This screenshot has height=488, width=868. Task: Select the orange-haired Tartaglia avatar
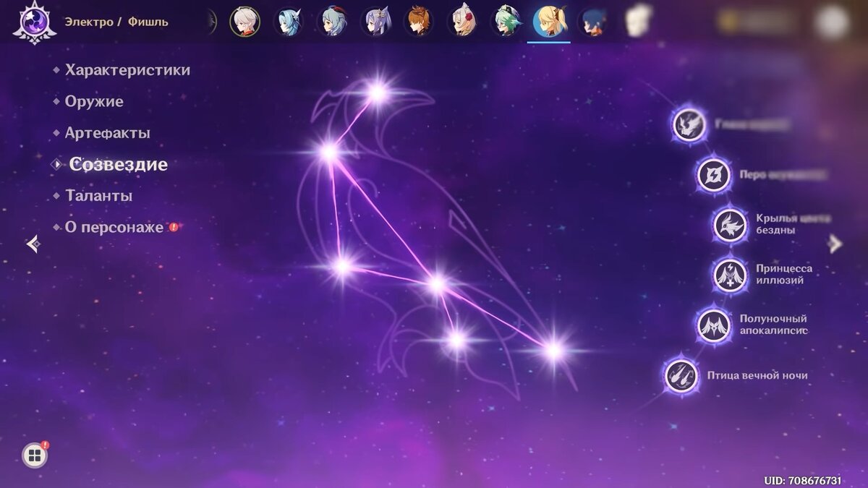(419, 22)
